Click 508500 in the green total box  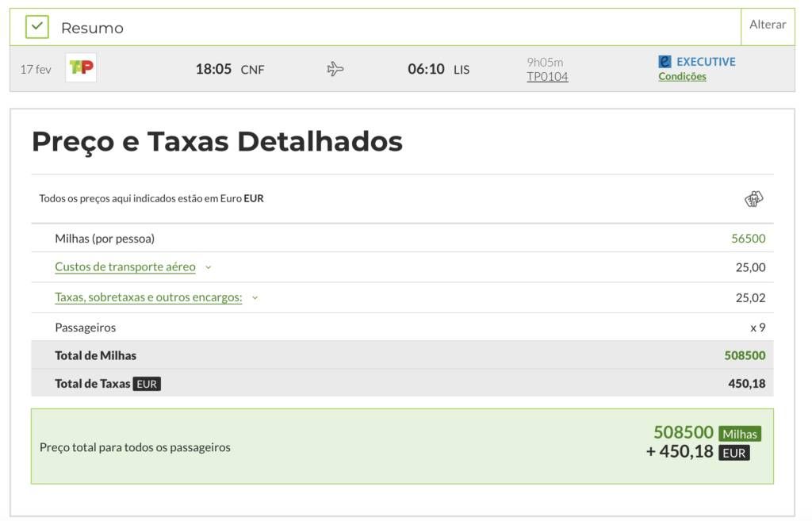click(x=684, y=432)
